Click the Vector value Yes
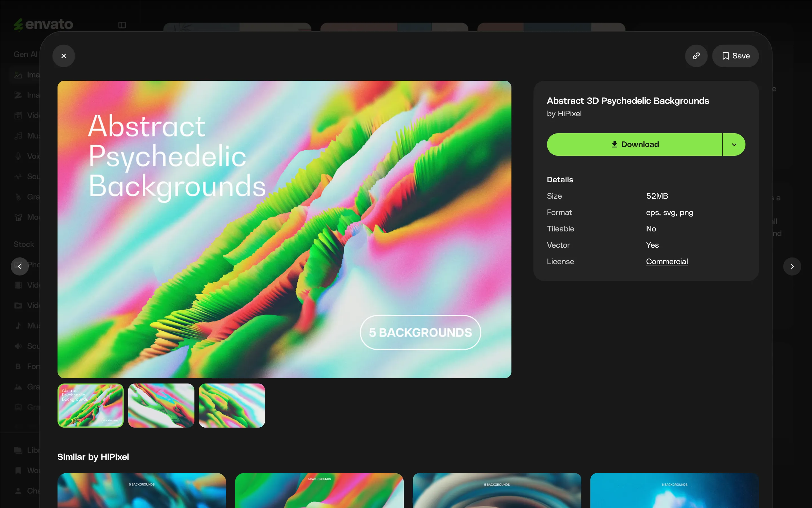The width and height of the screenshot is (812, 508). pos(652,245)
